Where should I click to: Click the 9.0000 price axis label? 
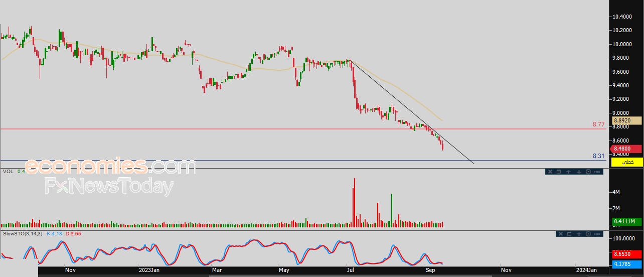coord(621,113)
